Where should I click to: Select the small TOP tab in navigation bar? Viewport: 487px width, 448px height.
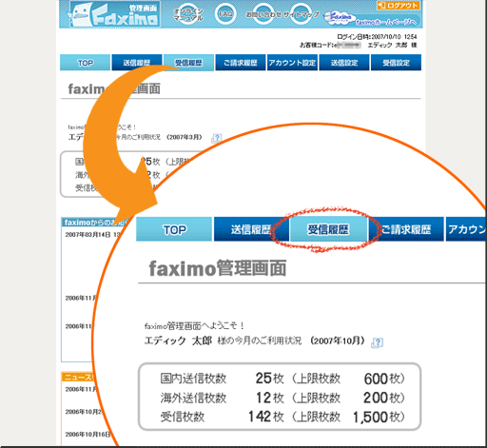[85, 63]
